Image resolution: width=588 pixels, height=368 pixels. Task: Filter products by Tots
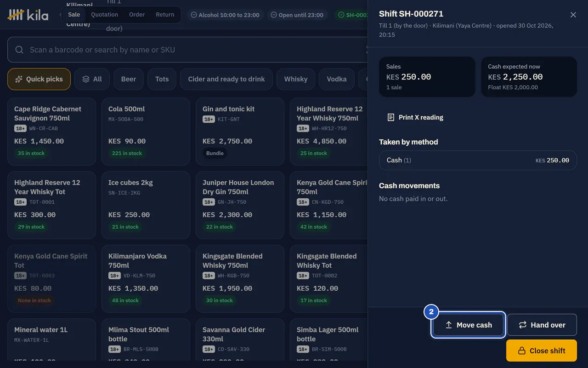[162, 79]
